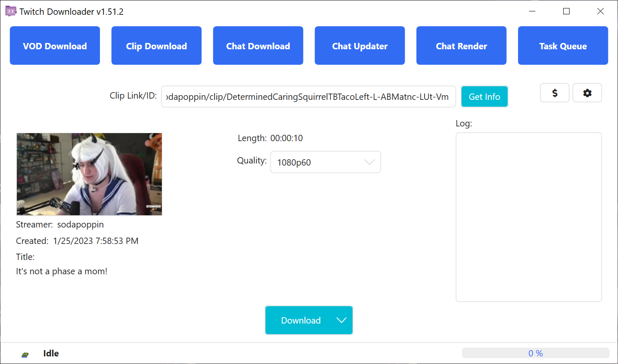The width and height of the screenshot is (618, 364).
Task: Minimize the Twitch Downloader window
Action: [x=532, y=11]
